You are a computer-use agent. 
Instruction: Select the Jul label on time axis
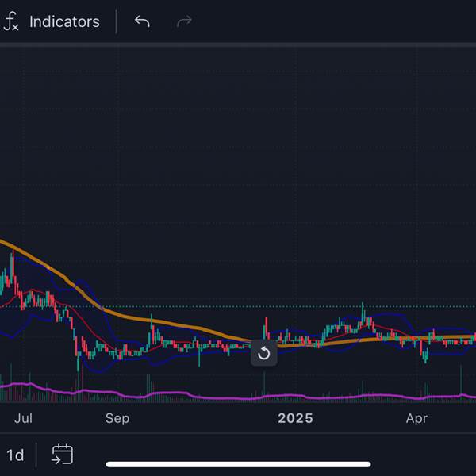pyautogui.click(x=23, y=418)
